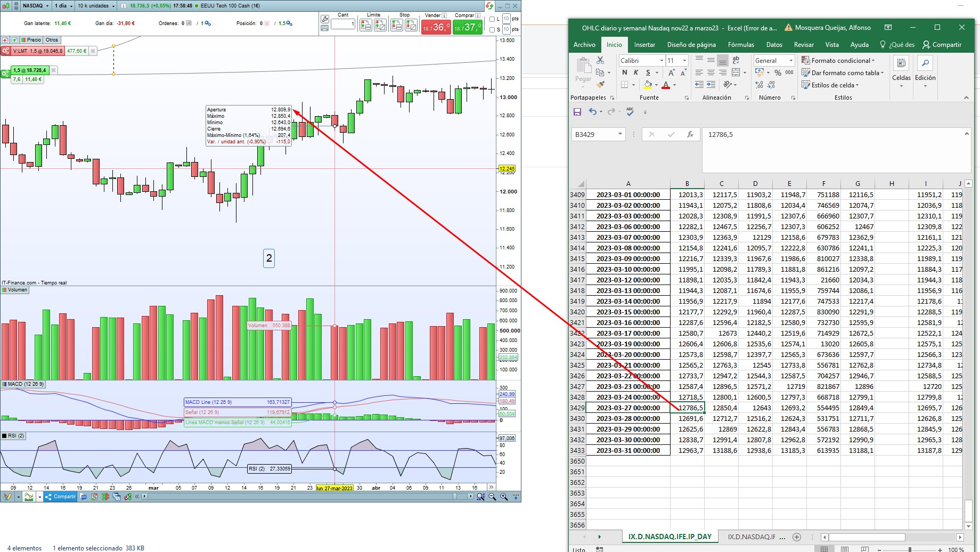Open the font size 11 dropdown

(685, 61)
